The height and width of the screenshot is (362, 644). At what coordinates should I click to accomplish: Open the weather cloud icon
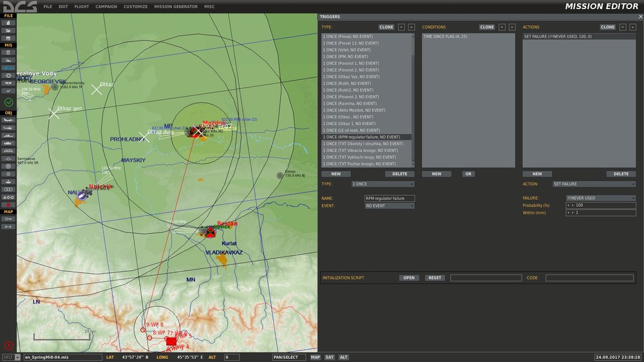click(x=8, y=60)
